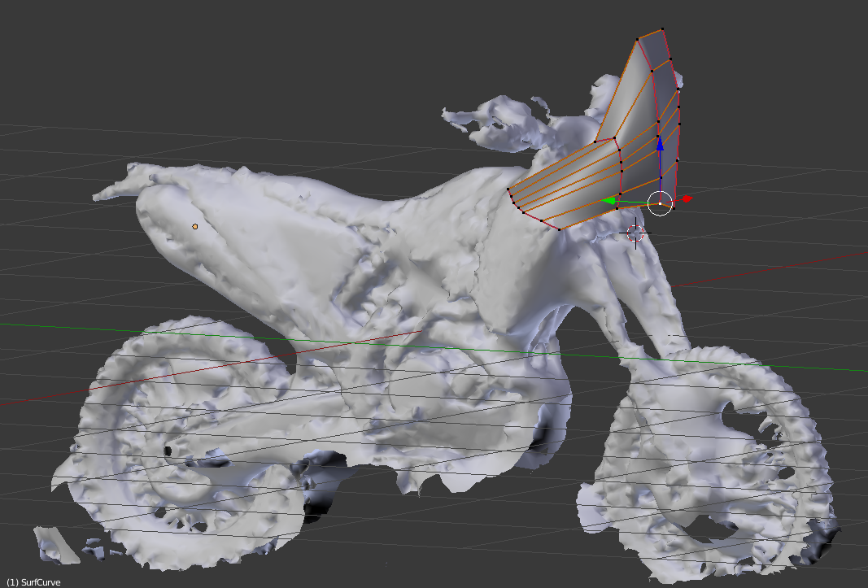Click the red X-axis gizmo arrow
The height and width of the screenshot is (588, 868).
(687, 198)
